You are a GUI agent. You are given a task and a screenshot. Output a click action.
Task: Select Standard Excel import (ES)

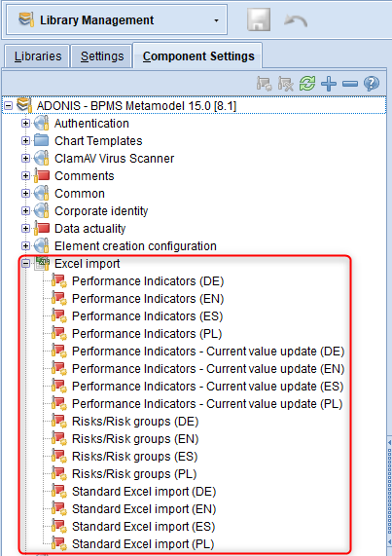tap(143, 526)
